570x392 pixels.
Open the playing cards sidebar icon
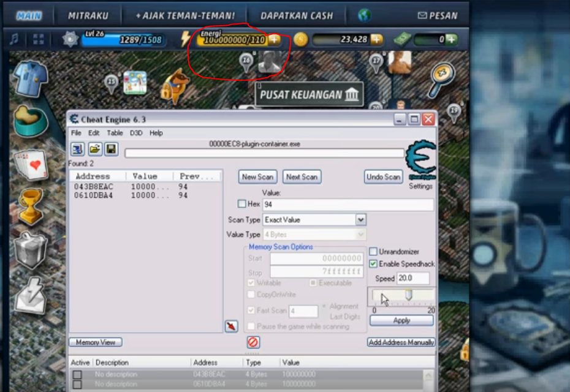[31, 165]
